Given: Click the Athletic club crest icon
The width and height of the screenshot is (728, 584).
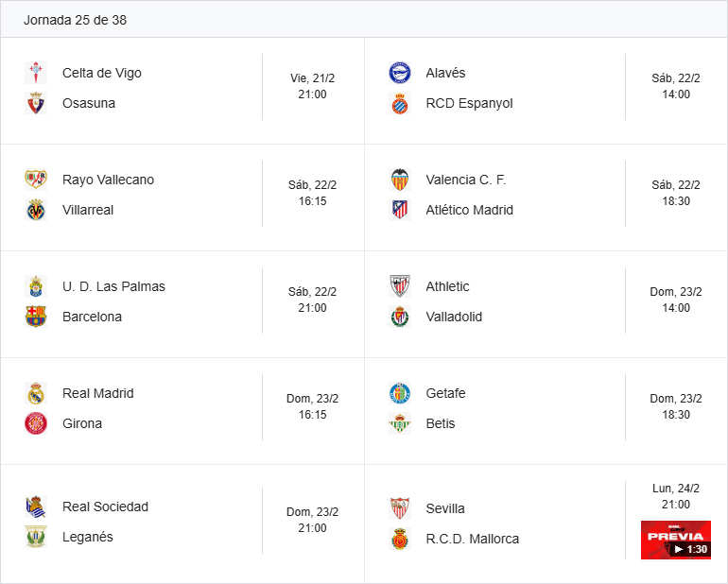Looking at the screenshot, I should (x=400, y=286).
